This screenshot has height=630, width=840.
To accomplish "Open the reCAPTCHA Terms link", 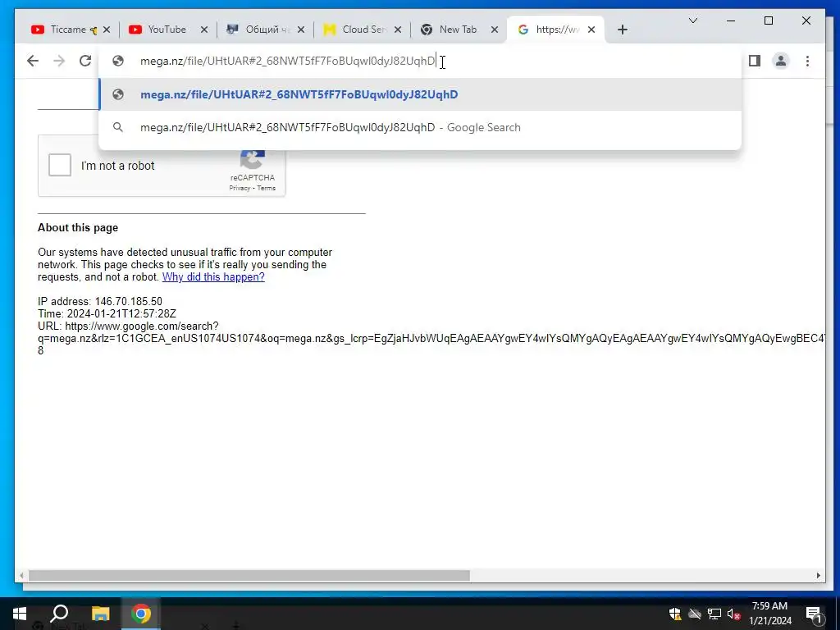I will 267,188.
